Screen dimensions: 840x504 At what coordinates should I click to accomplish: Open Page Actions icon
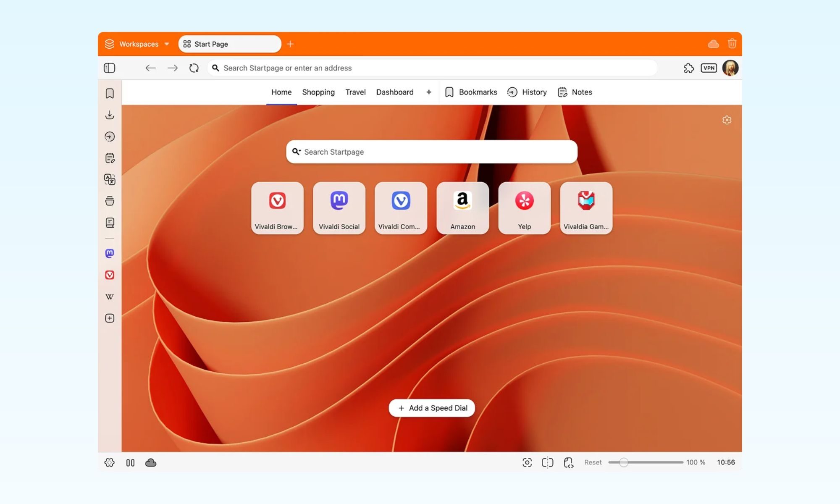pyautogui.click(x=568, y=463)
